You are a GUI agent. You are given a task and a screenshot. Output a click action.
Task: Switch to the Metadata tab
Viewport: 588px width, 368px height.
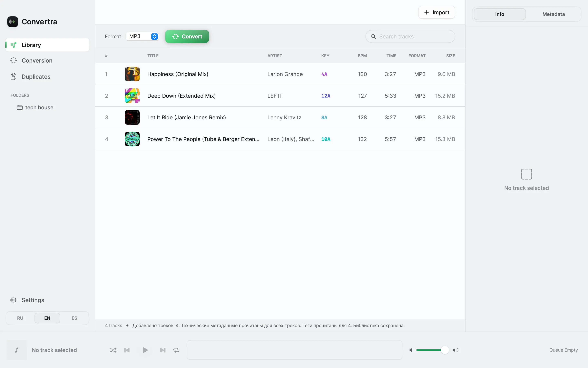[553, 14]
